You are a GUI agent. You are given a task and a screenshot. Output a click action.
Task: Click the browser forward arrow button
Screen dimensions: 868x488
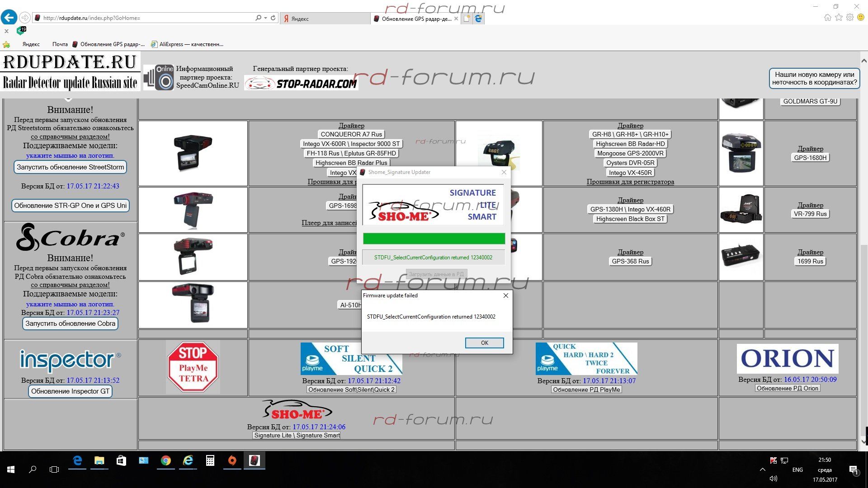[x=25, y=18]
